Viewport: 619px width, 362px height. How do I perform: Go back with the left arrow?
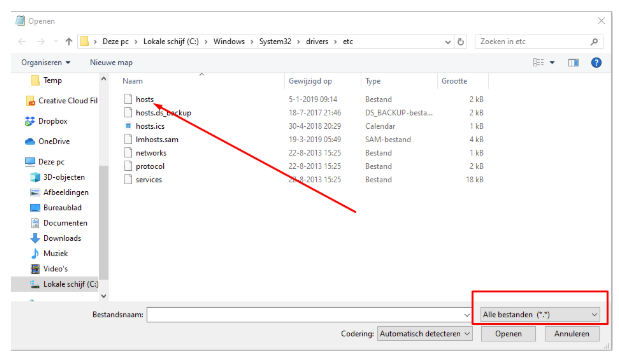click(x=22, y=41)
